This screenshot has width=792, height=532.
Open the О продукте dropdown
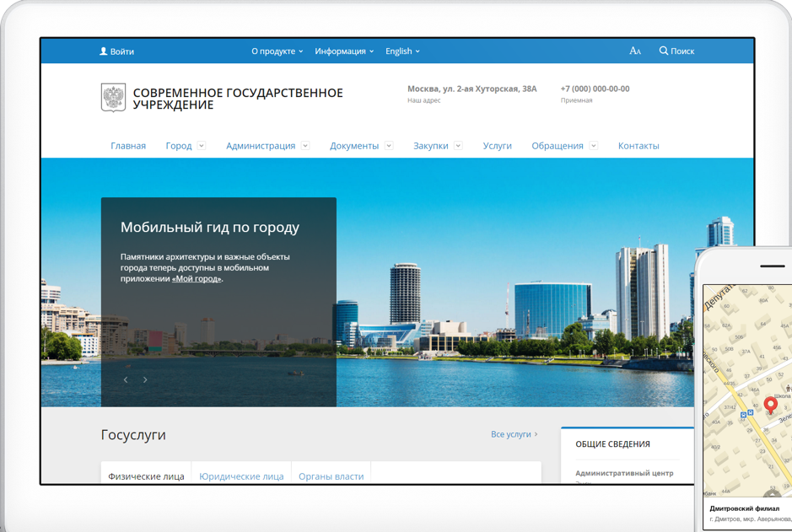[x=277, y=51]
